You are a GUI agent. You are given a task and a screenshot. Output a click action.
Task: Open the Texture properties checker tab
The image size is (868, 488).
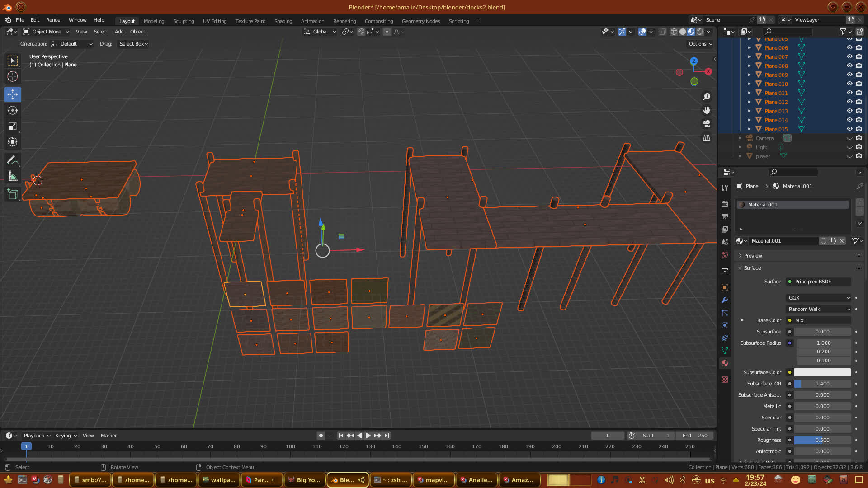click(725, 380)
